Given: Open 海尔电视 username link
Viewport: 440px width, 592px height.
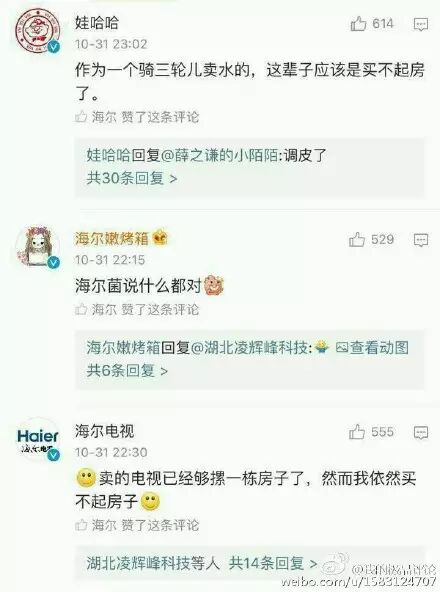Looking at the screenshot, I should point(104,431).
